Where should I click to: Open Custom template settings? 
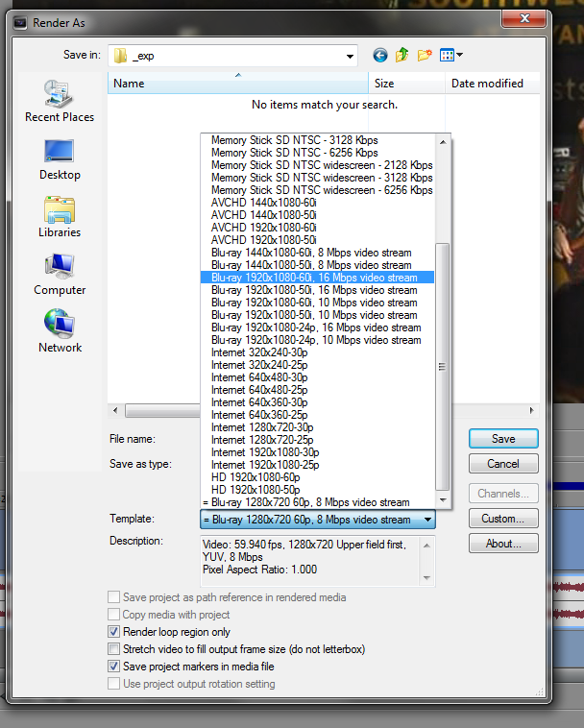(503, 519)
